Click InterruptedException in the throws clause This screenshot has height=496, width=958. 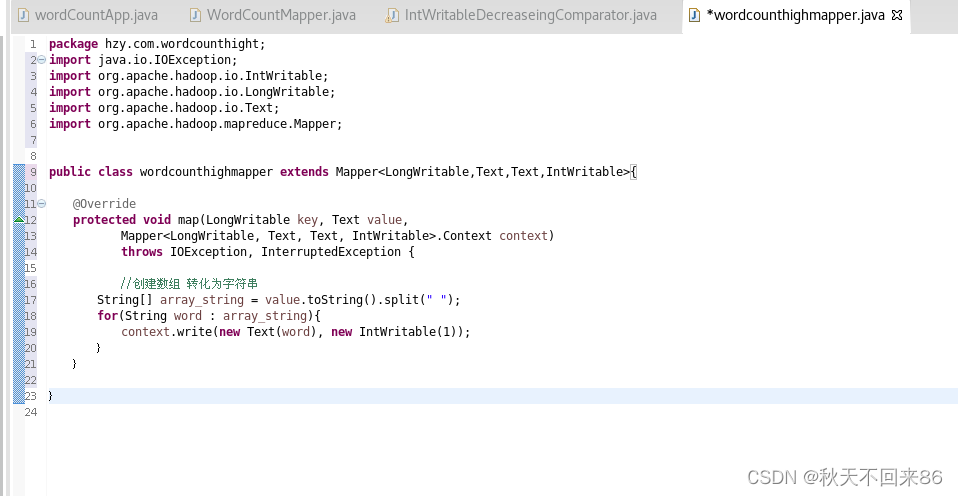click(x=331, y=252)
